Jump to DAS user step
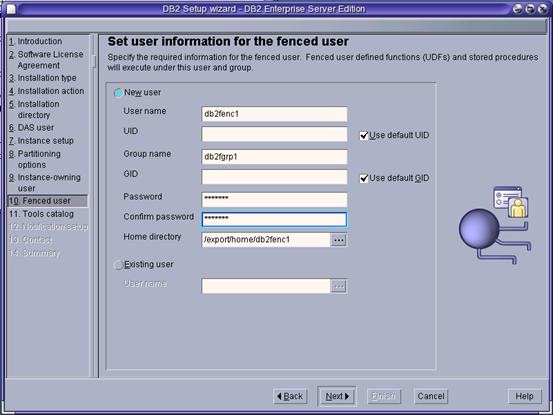 click(x=32, y=128)
